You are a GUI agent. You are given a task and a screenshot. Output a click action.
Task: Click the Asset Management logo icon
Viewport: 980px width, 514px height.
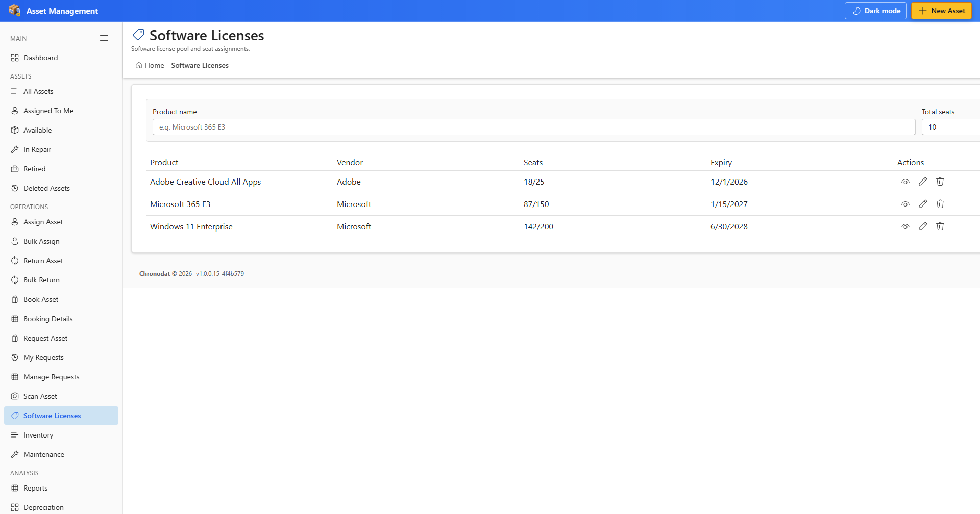click(x=15, y=10)
